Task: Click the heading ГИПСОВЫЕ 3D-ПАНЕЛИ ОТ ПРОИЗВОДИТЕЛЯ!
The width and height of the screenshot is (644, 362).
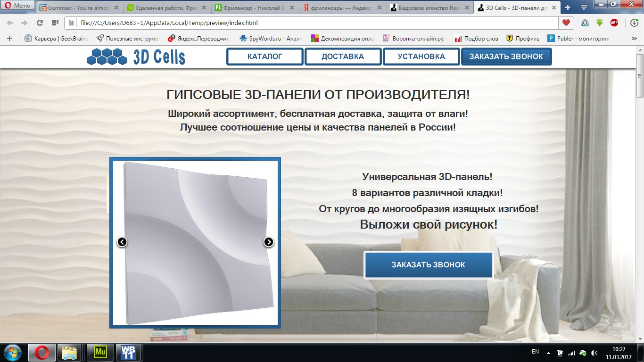Action: pos(318,95)
